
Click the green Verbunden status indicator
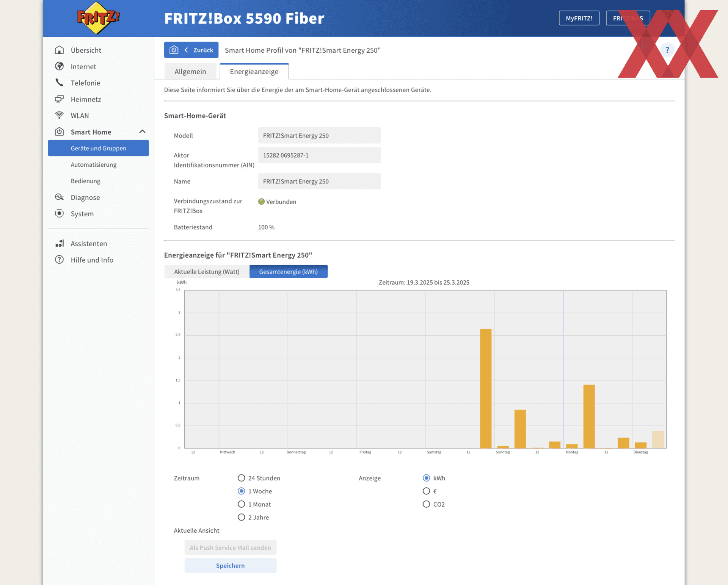pyautogui.click(x=261, y=202)
